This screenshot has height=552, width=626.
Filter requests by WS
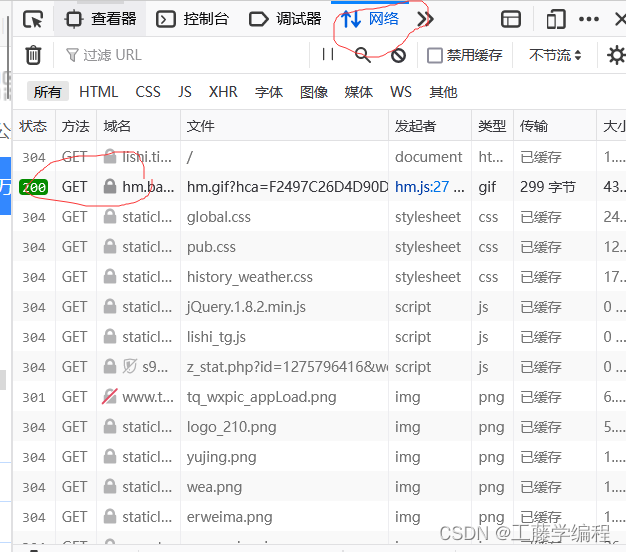(400, 92)
